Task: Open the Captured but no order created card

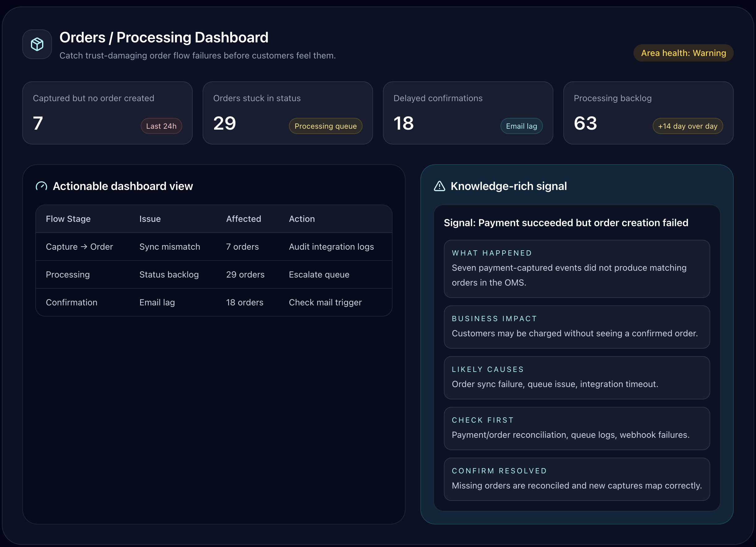Action: pyautogui.click(x=107, y=113)
